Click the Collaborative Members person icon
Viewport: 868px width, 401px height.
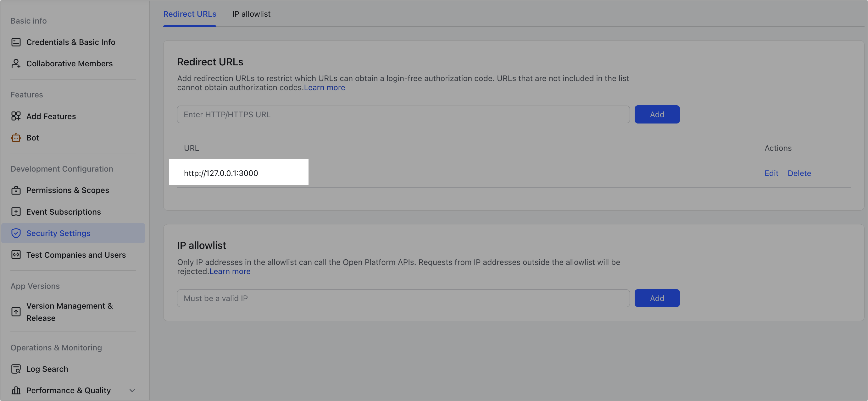pos(16,63)
